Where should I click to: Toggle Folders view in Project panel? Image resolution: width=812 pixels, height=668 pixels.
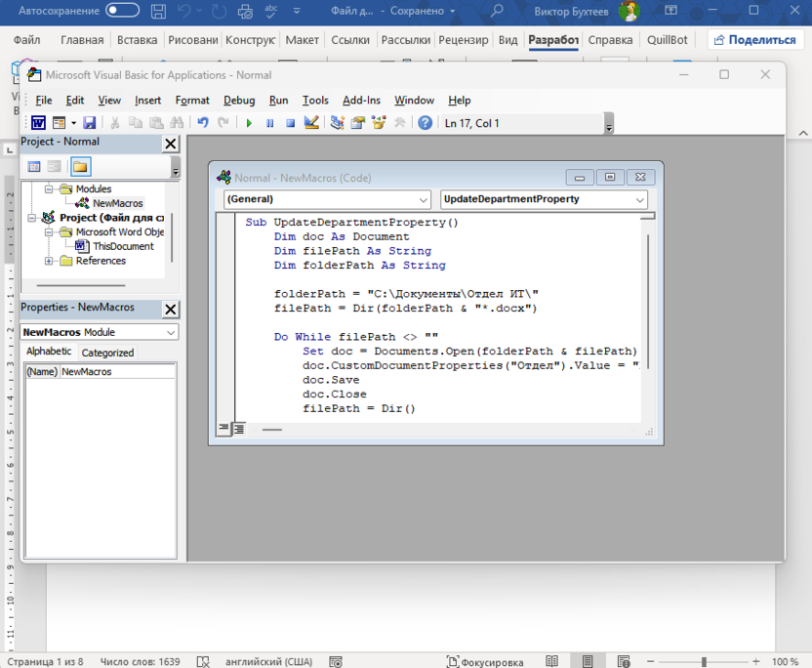pyautogui.click(x=80, y=167)
